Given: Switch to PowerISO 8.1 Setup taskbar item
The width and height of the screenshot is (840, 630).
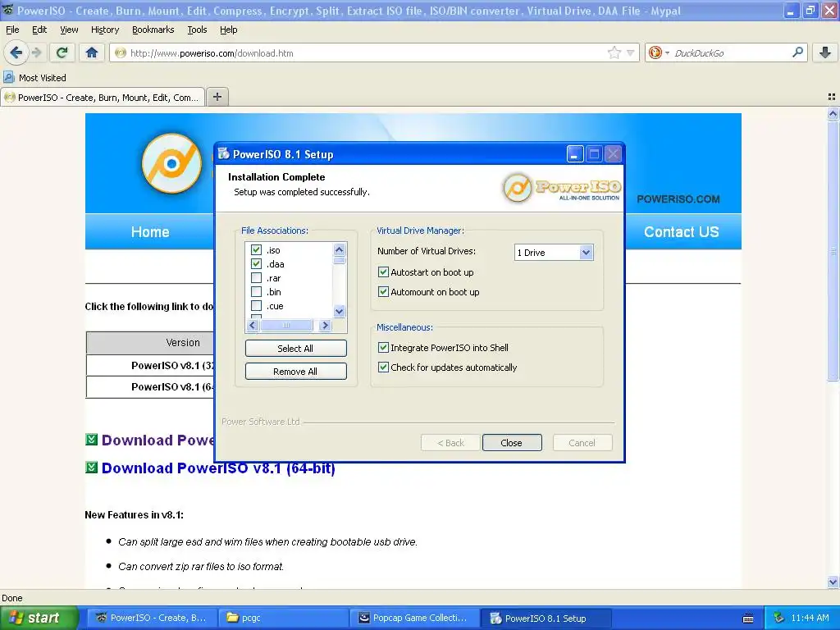Looking at the screenshot, I should 545,618.
